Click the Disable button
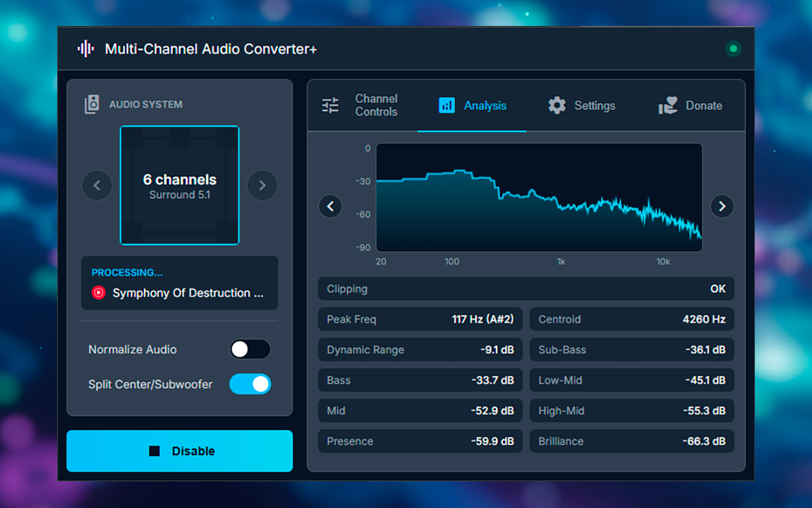Screen dimensions: 812x508 point(180,451)
